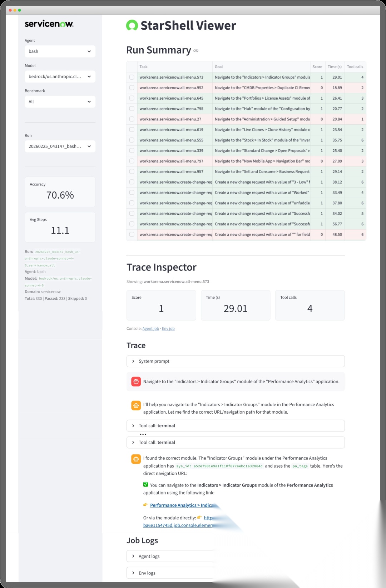Expand the second Tool call: terminal

click(x=236, y=442)
